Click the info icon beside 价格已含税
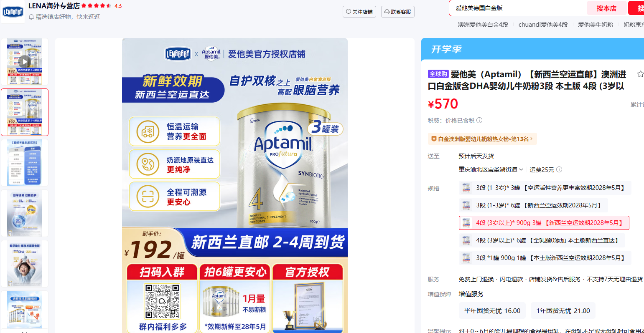 [479, 120]
